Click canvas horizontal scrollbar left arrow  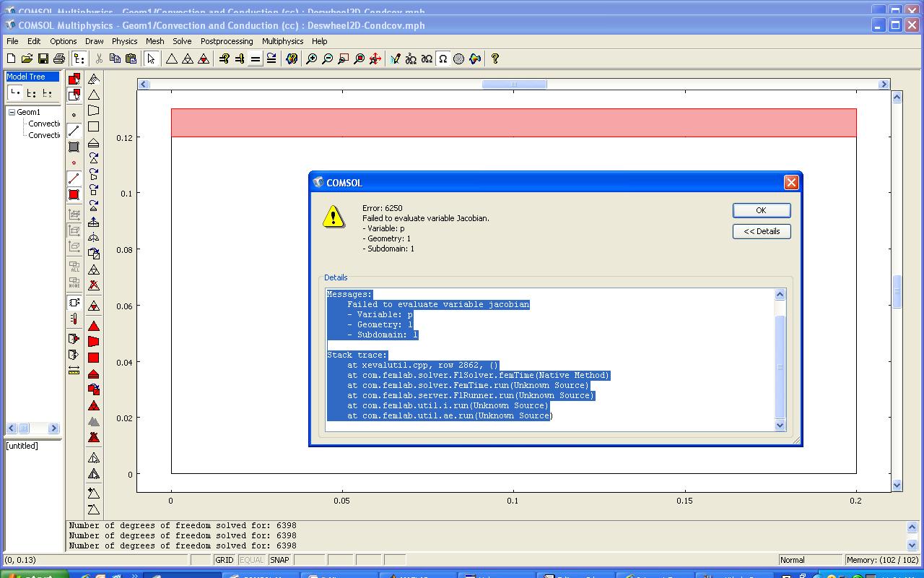[144, 85]
